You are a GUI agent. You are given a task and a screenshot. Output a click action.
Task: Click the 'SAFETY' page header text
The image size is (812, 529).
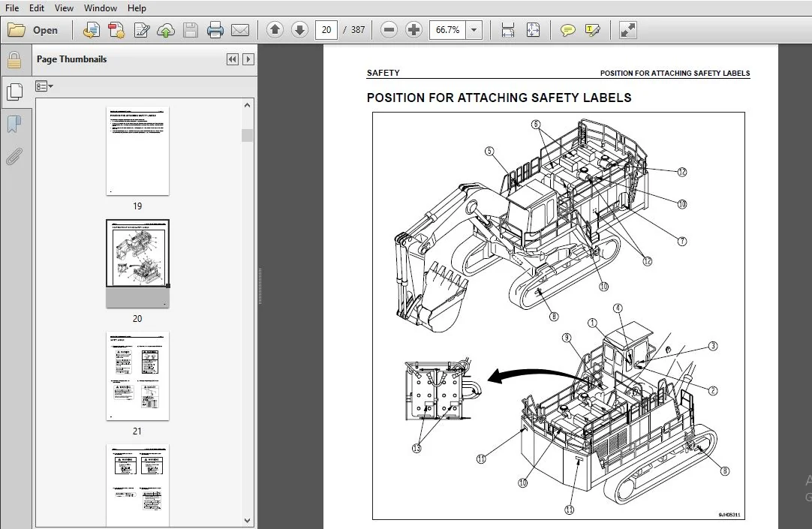click(x=383, y=73)
